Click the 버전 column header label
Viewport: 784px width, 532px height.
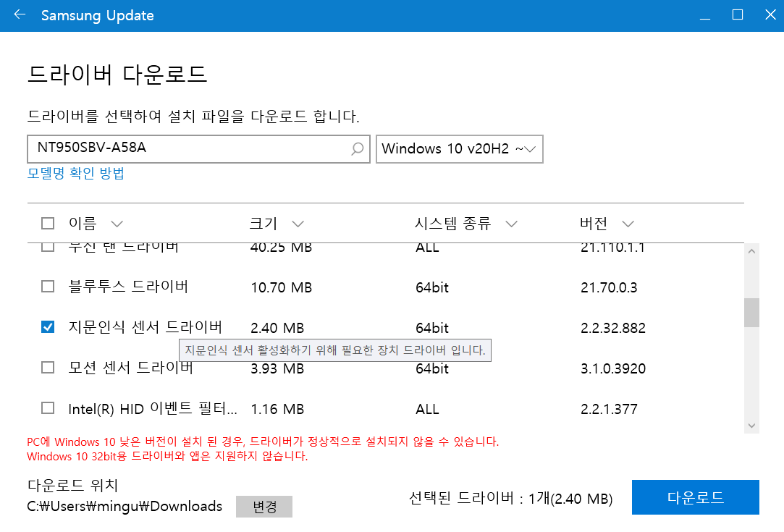[x=594, y=223]
